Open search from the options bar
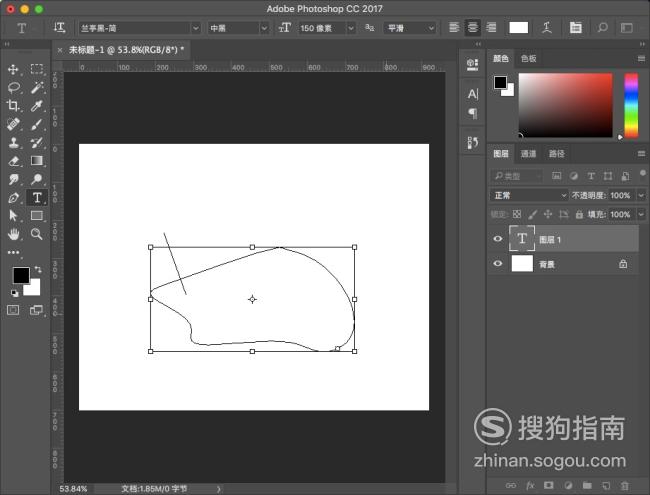 pyautogui.click(x=602, y=28)
